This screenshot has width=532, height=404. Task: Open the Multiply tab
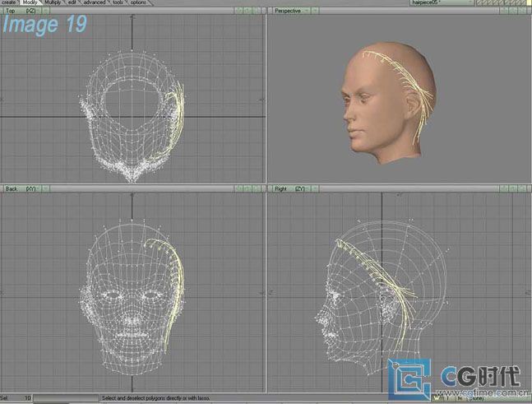(x=53, y=2)
